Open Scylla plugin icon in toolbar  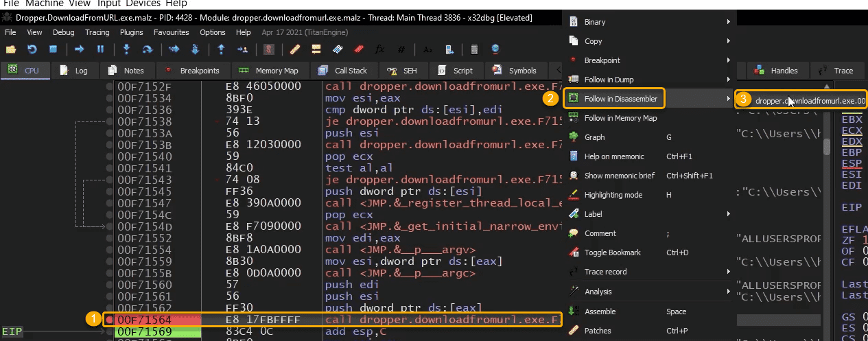coord(270,49)
